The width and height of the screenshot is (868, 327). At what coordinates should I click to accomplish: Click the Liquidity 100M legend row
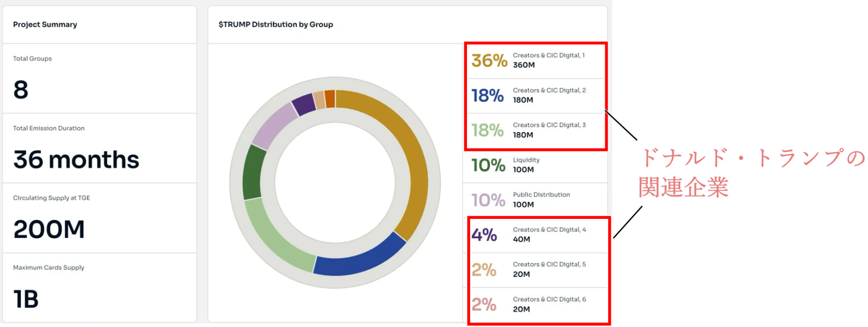(536, 165)
